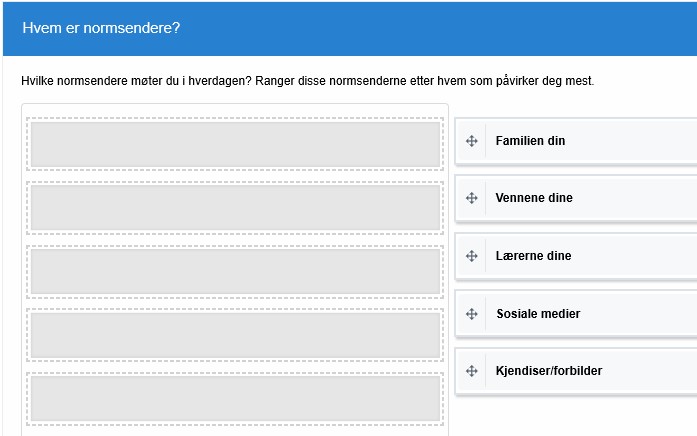Click the first ranking drop slot

235,144
